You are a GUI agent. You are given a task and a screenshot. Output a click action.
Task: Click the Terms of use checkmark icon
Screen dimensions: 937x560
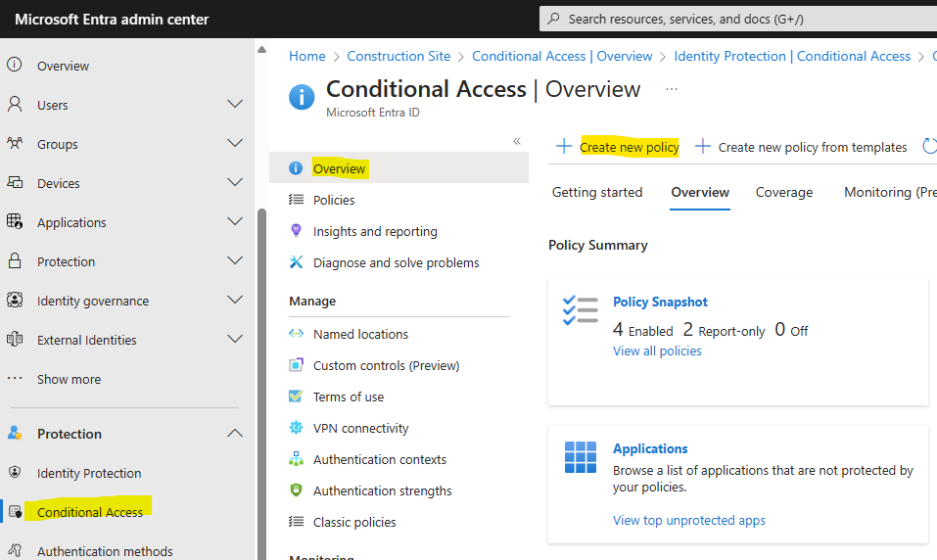[x=296, y=396]
